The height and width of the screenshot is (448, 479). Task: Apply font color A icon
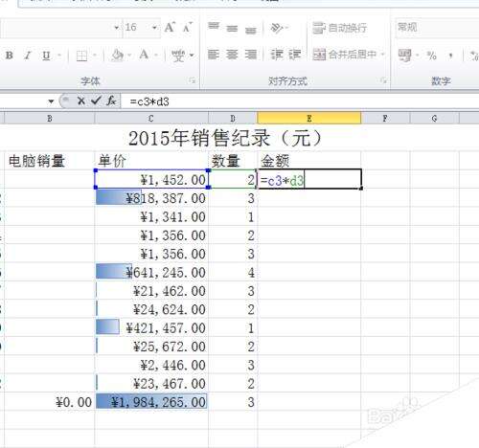[x=144, y=55]
